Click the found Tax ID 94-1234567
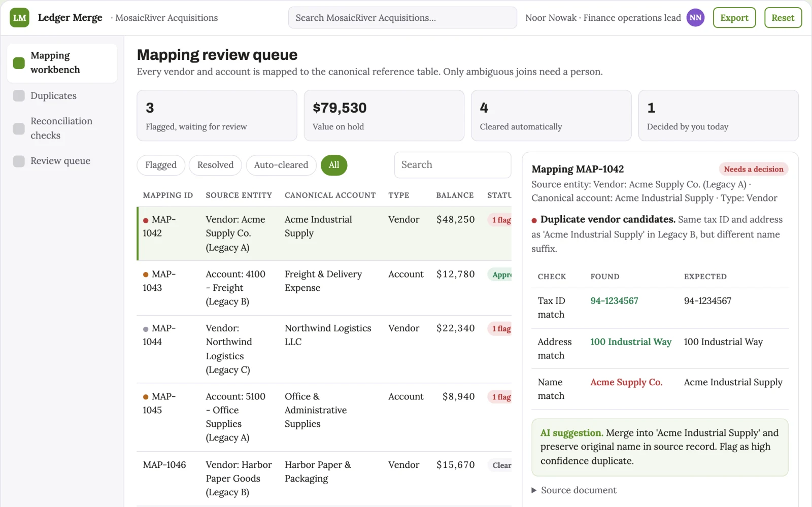The height and width of the screenshot is (507, 812). [x=614, y=301]
